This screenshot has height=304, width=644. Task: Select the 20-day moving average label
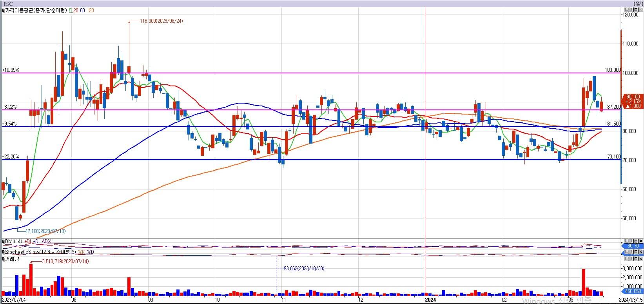[x=76, y=11]
